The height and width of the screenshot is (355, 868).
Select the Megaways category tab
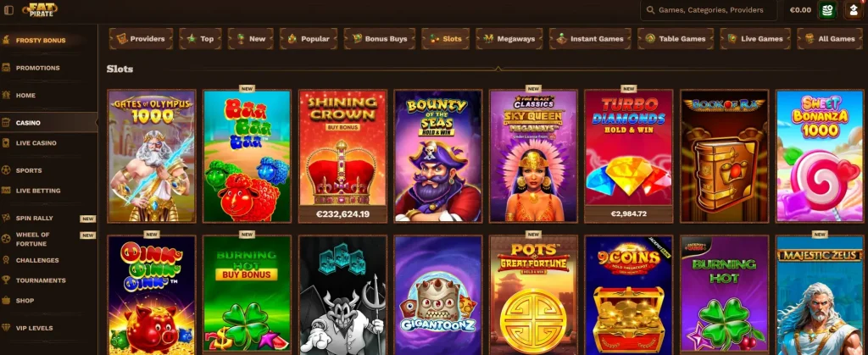click(x=509, y=39)
